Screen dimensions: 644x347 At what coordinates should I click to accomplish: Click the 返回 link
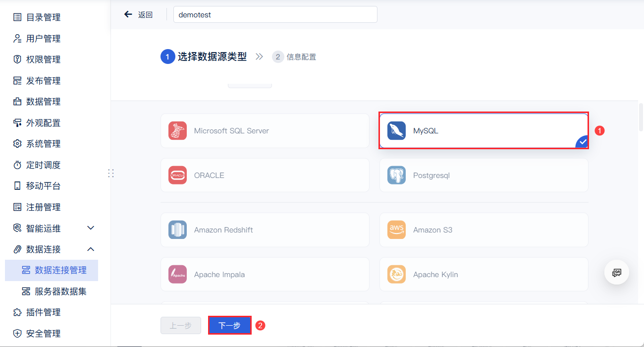tap(145, 15)
